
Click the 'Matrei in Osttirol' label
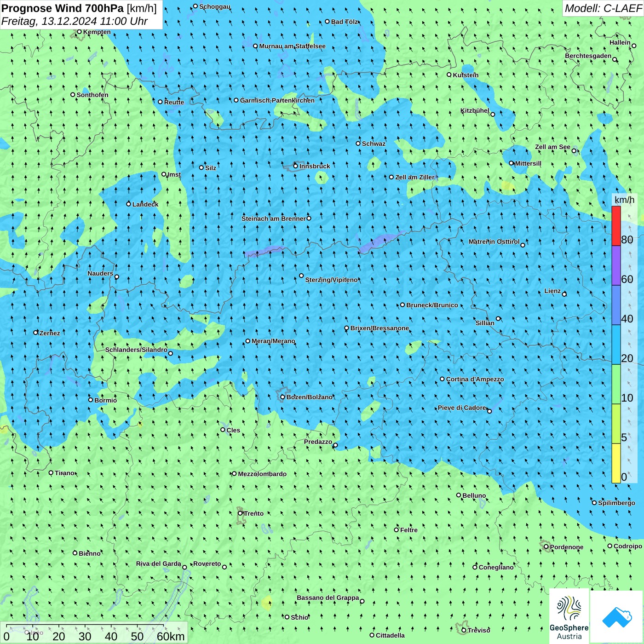[x=494, y=241]
